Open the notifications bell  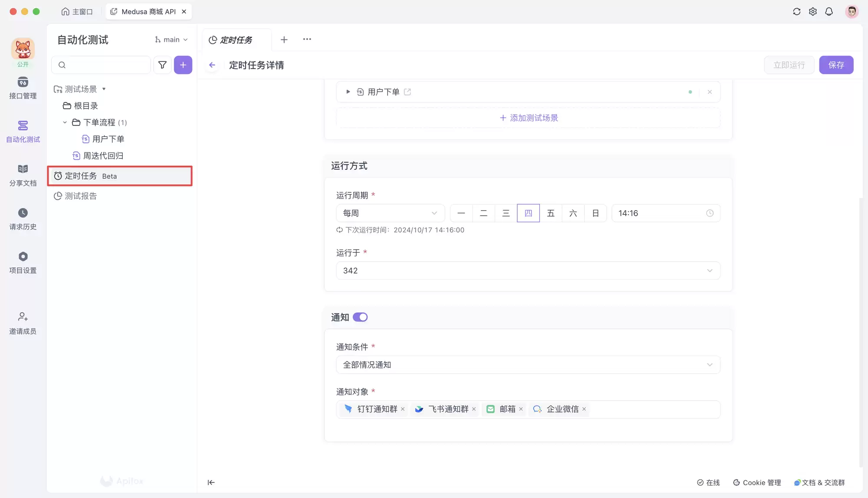pyautogui.click(x=829, y=12)
